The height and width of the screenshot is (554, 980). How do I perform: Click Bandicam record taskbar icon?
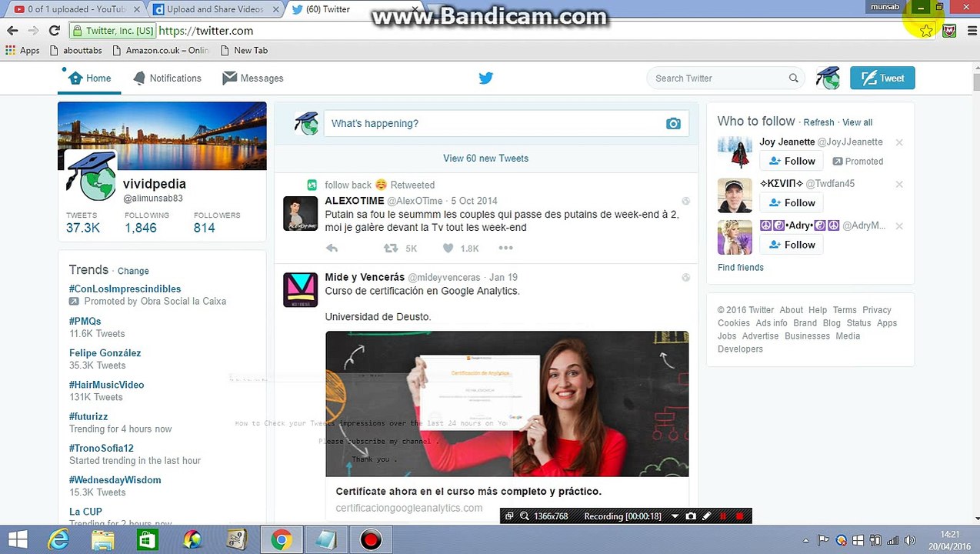[371, 540]
